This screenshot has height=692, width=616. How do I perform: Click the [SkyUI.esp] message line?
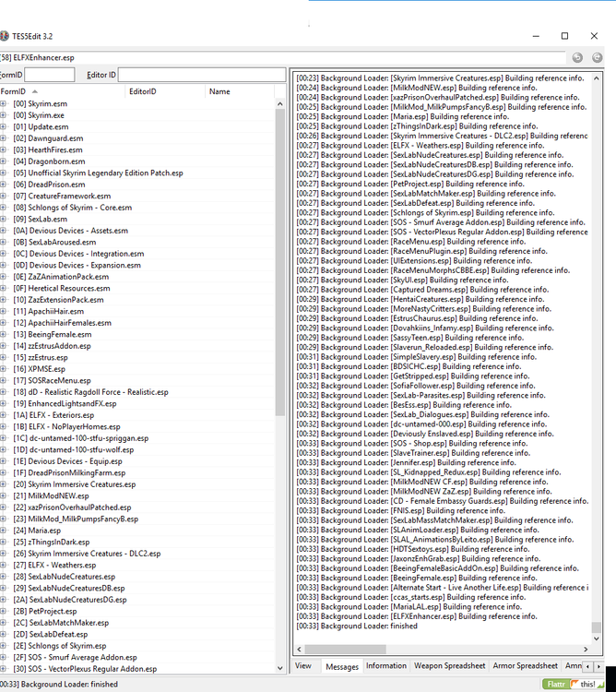click(x=402, y=280)
